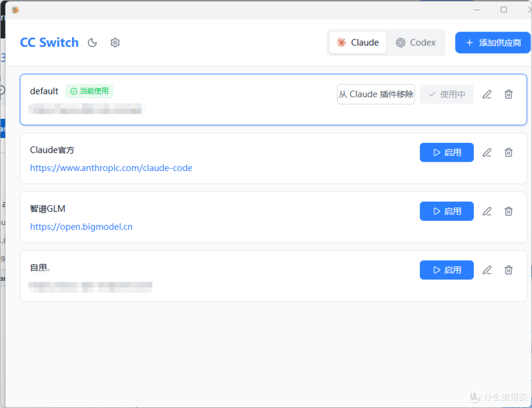Select the Claude官方 provider name
Image resolution: width=532 pixels, height=408 pixels.
tap(52, 150)
